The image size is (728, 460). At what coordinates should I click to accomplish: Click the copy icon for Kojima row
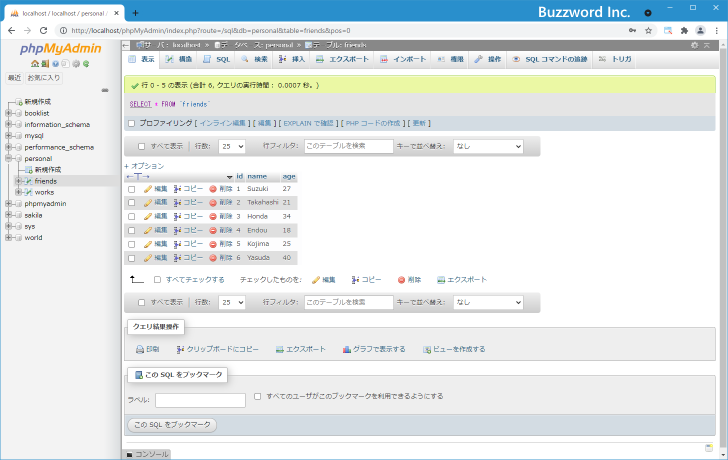point(177,244)
